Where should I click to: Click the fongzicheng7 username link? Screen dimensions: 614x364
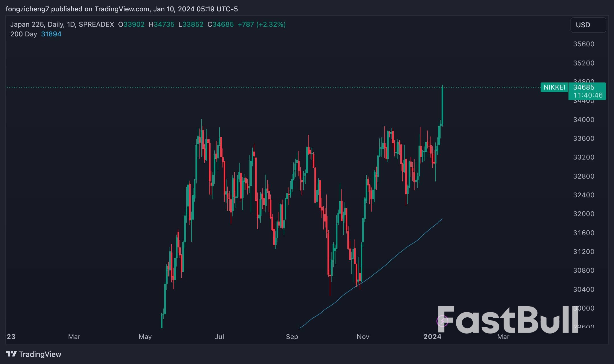tap(27, 9)
